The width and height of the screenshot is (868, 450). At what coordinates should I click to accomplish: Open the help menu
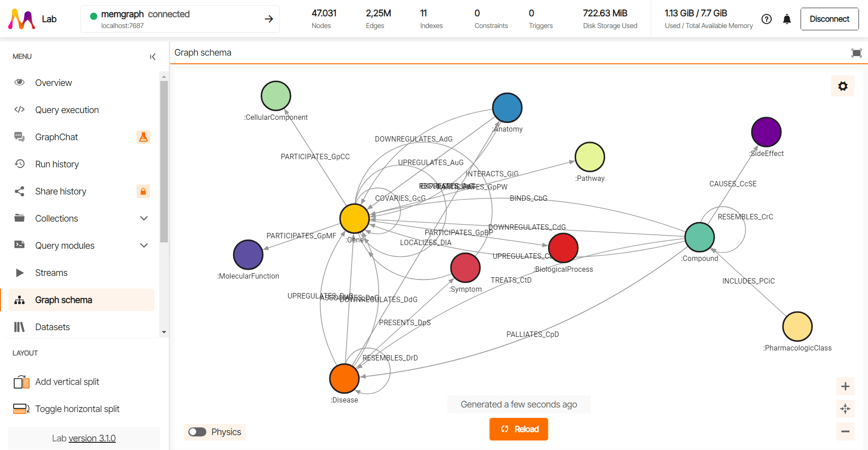pyautogui.click(x=766, y=19)
